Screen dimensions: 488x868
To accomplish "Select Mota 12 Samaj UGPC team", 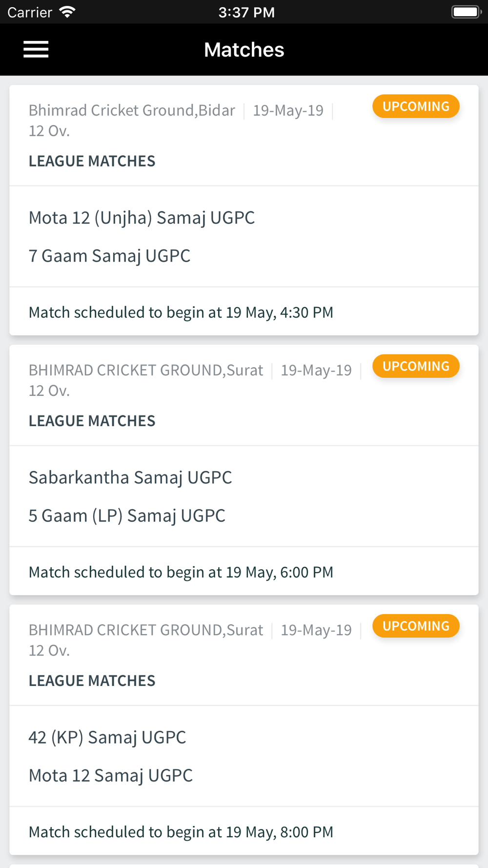I will click(x=111, y=775).
